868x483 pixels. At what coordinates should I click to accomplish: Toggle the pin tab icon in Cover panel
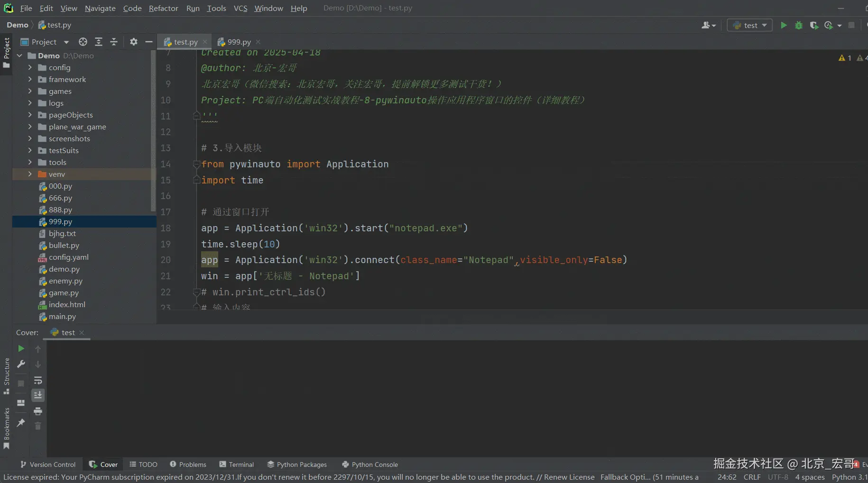21,422
